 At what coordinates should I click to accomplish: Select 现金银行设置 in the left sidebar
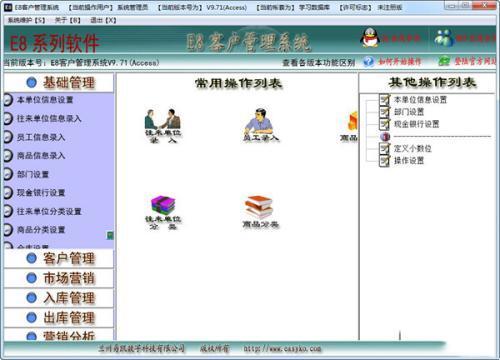click(x=41, y=193)
